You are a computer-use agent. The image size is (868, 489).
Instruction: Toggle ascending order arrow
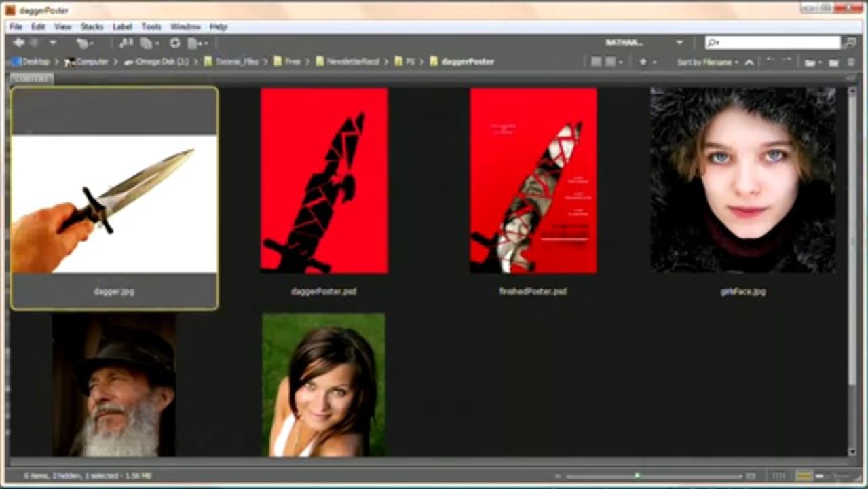(749, 62)
